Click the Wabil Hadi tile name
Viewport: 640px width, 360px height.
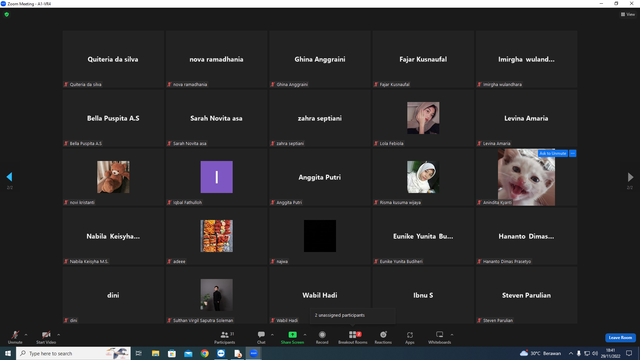pyautogui.click(x=320, y=295)
